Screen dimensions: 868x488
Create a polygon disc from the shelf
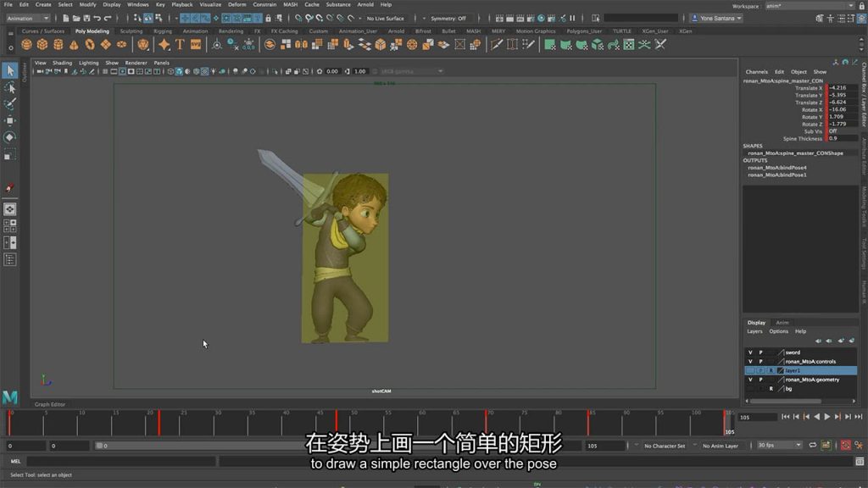pos(121,45)
